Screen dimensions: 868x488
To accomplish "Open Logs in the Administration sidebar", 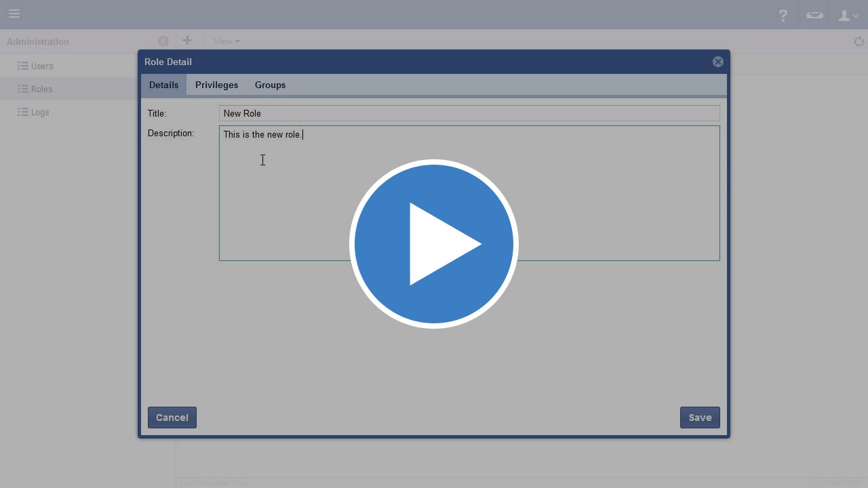I will (x=39, y=113).
